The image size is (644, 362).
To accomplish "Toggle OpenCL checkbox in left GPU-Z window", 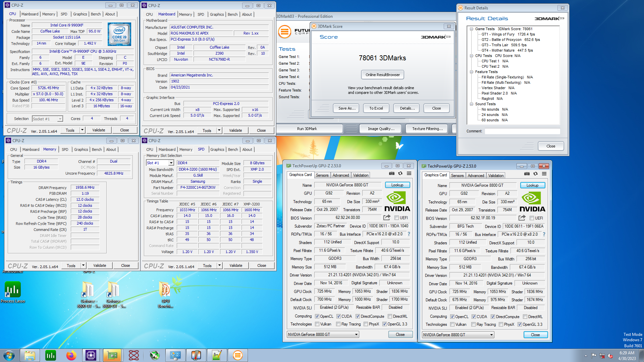I will pyautogui.click(x=317, y=316).
